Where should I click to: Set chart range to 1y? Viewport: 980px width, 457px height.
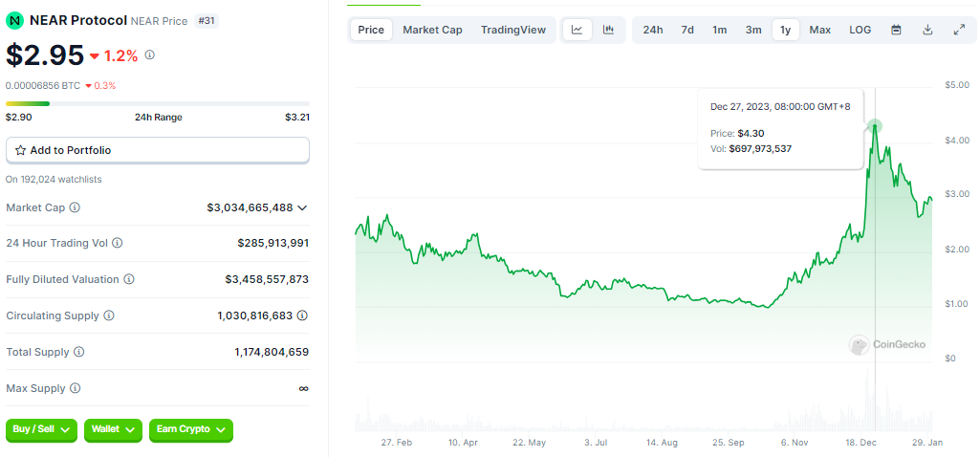coord(786,30)
